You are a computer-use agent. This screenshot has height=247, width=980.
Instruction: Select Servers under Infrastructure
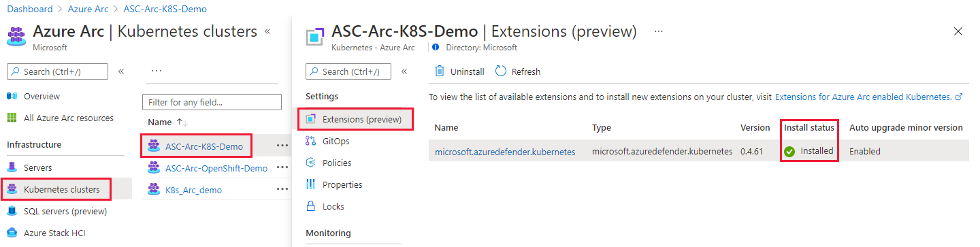pos(37,167)
